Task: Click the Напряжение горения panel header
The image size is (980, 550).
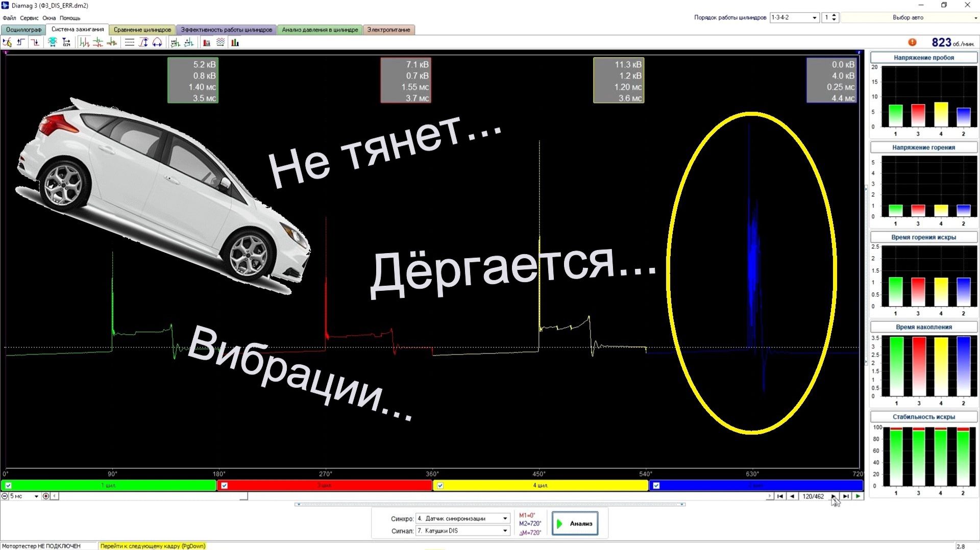Action: coord(923,147)
